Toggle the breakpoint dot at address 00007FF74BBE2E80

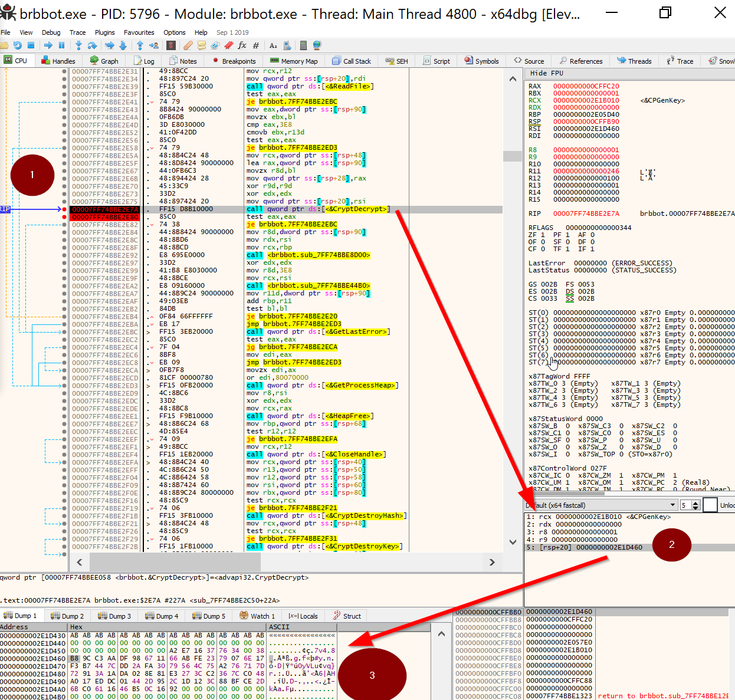[64, 216]
